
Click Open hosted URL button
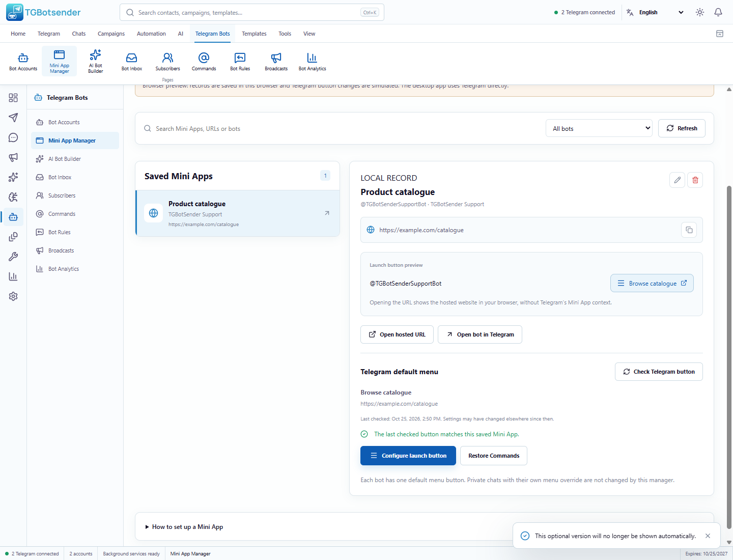tap(397, 334)
